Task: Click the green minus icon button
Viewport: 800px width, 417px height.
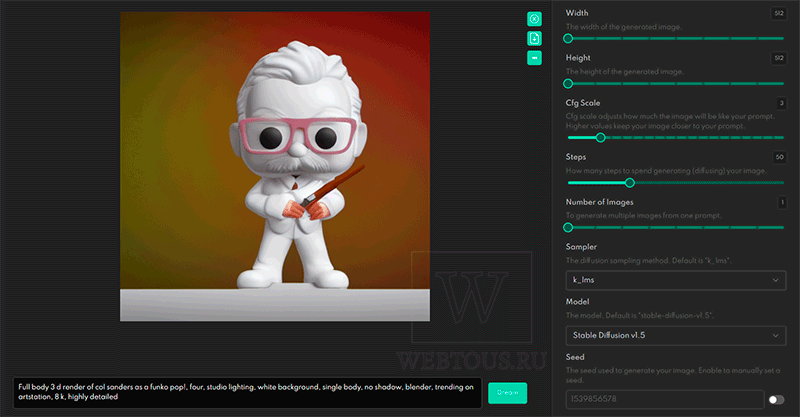Action: (x=534, y=58)
